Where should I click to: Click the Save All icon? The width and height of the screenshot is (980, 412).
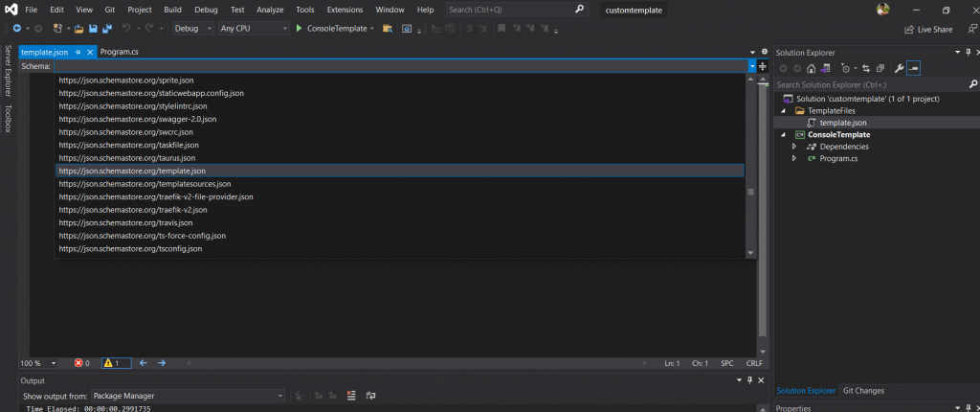107,28
